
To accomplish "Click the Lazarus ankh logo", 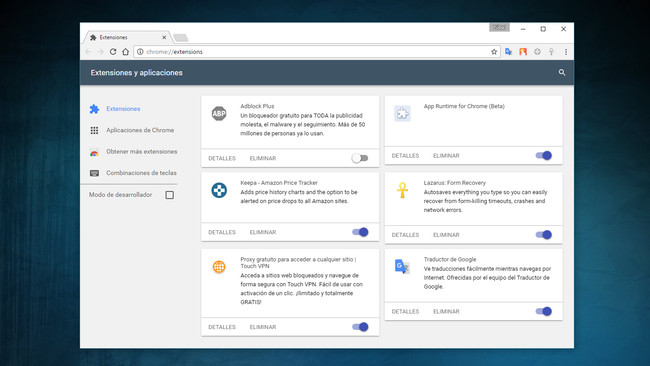I will [x=402, y=190].
